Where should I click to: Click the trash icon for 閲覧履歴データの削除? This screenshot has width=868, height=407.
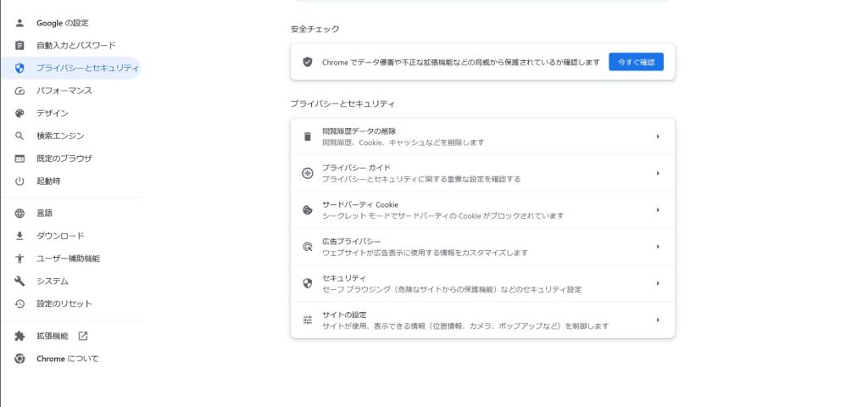[308, 137]
